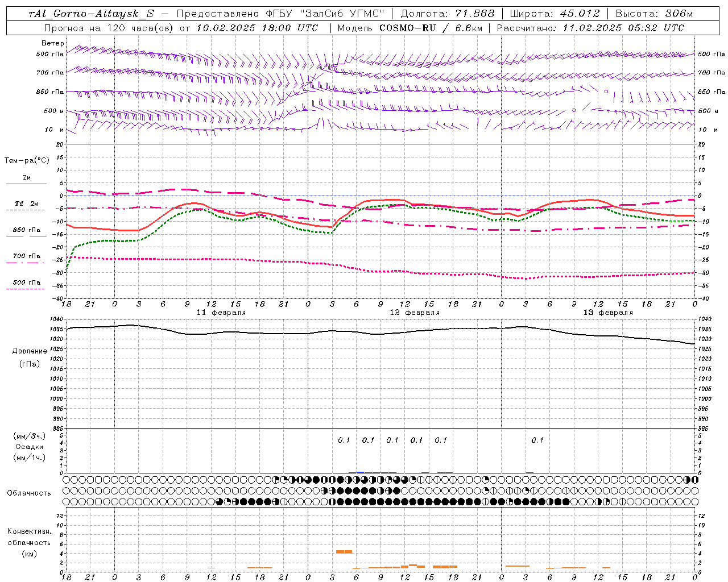Select the model name COSMO-RU / 6.6км
This screenshot has width=728, height=582.
(x=431, y=28)
